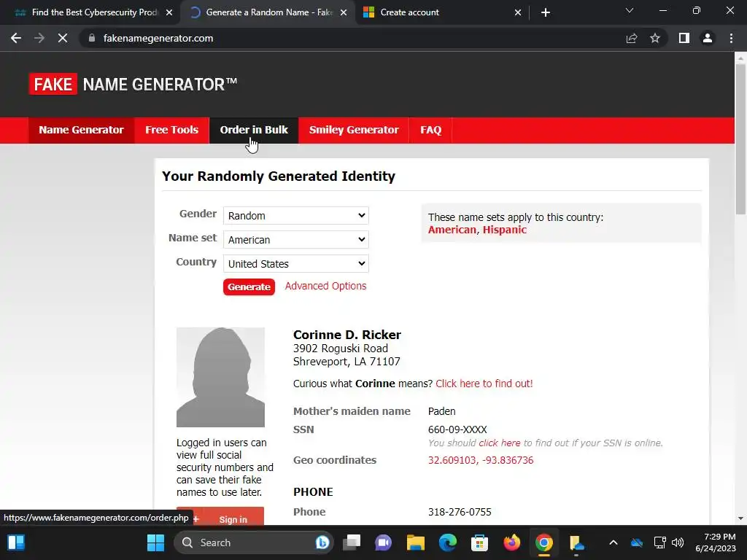
Task: Open the Name Generator menu item
Action: 81,130
